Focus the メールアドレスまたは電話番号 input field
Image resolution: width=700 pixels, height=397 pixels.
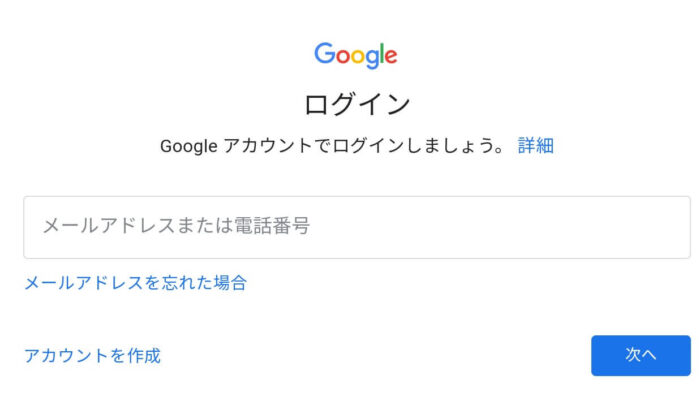coord(357,227)
